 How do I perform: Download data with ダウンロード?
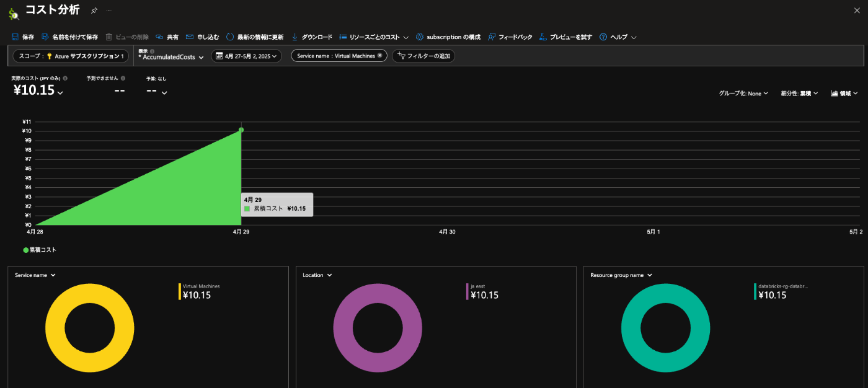(312, 37)
